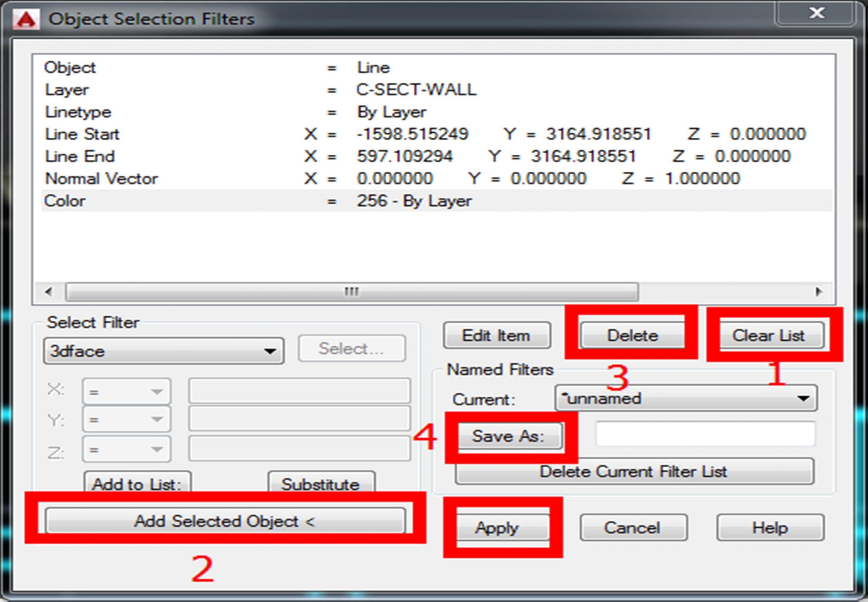868x602 pixels.
Task: Click the Save As button
Action: coord(509,436)
